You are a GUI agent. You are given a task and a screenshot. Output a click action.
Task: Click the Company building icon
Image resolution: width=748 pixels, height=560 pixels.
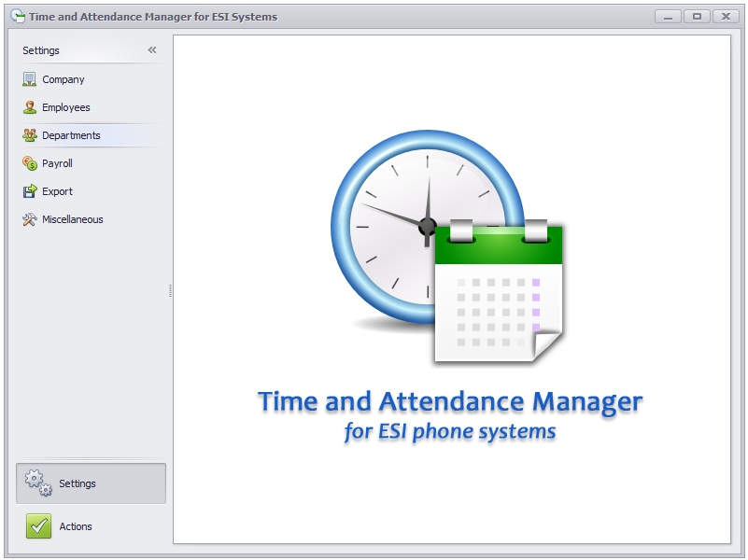[x=29, y=79]
